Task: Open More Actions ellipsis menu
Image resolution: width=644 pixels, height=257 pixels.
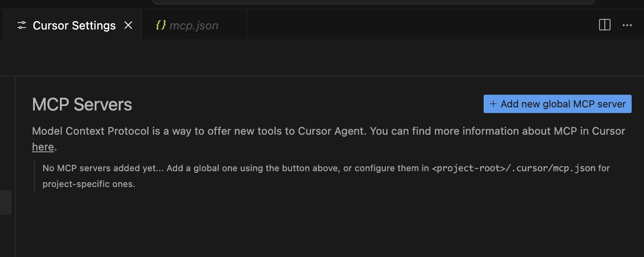Action: pos(627,26)
